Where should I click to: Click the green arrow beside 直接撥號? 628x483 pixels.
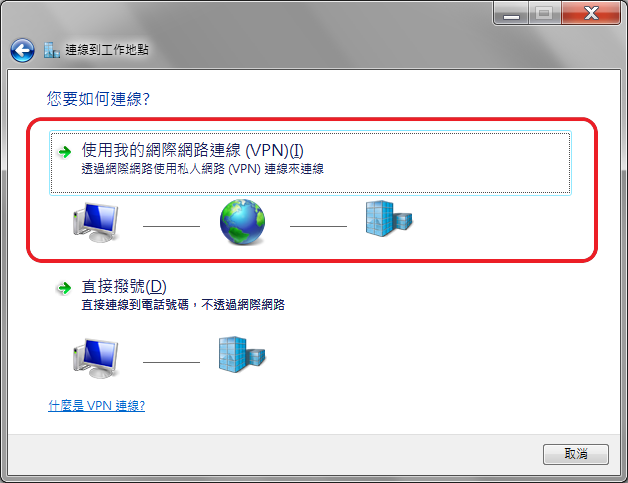click(x=64, y=288)
